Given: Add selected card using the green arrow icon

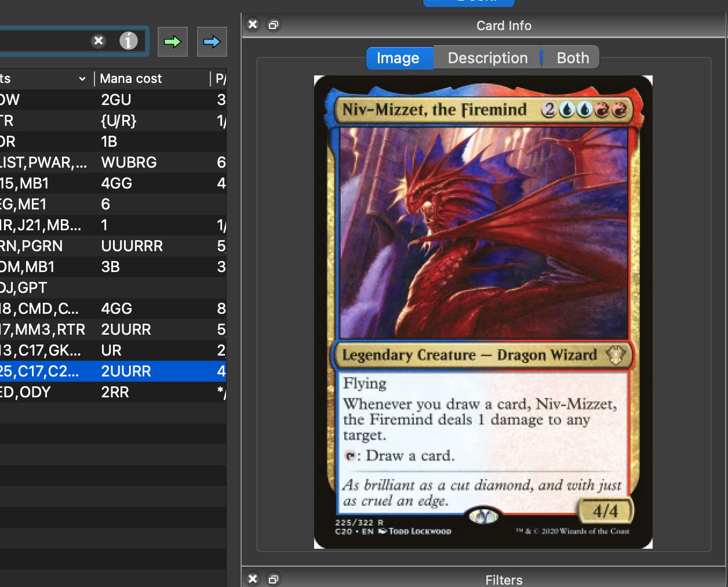Looking at the screenshot, I should point(172,41).
